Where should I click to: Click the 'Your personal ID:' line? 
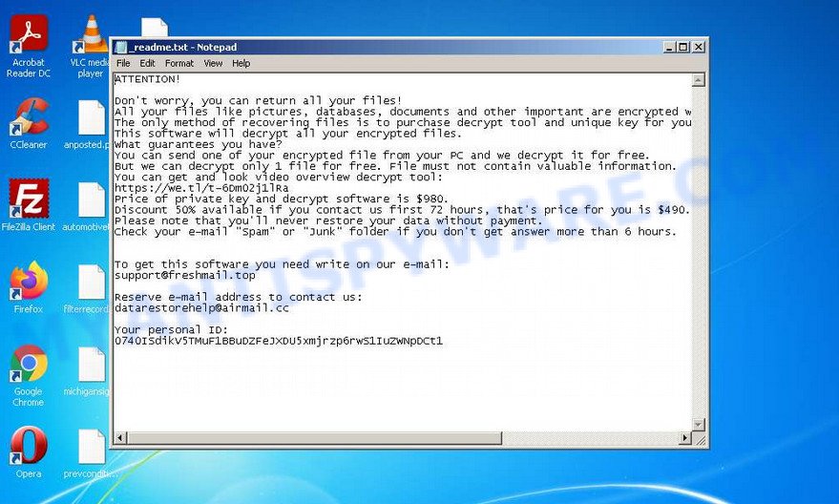(171, 330)
